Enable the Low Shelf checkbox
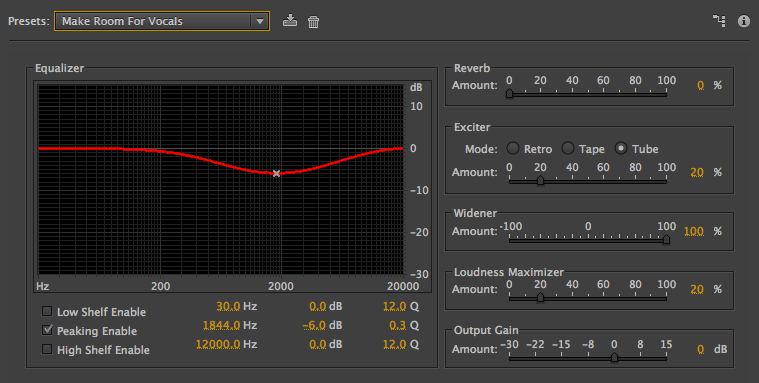 pyautogui.click(x=47, y=311)
